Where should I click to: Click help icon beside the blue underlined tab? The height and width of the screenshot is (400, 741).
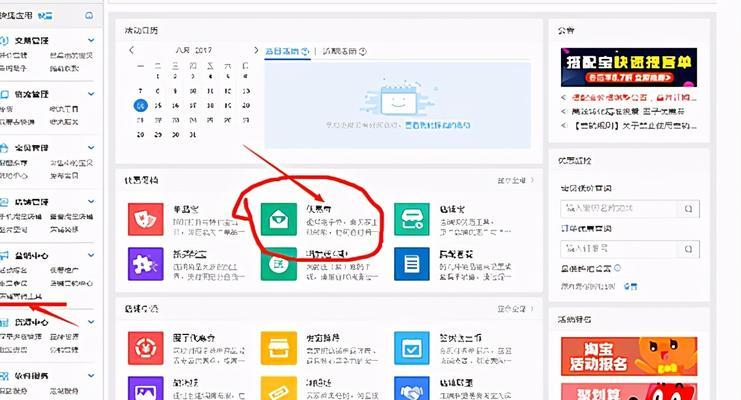click(x=305, y=51)
